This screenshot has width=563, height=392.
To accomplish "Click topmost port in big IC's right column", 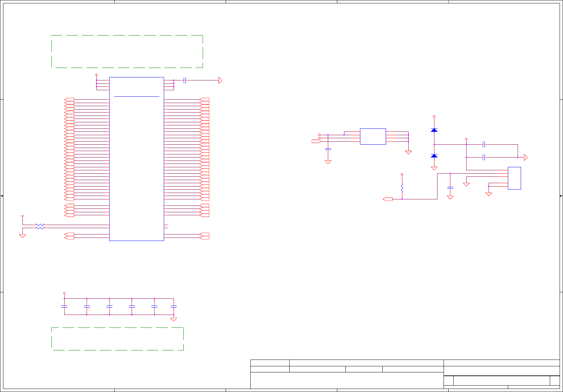I will [204, 99].
